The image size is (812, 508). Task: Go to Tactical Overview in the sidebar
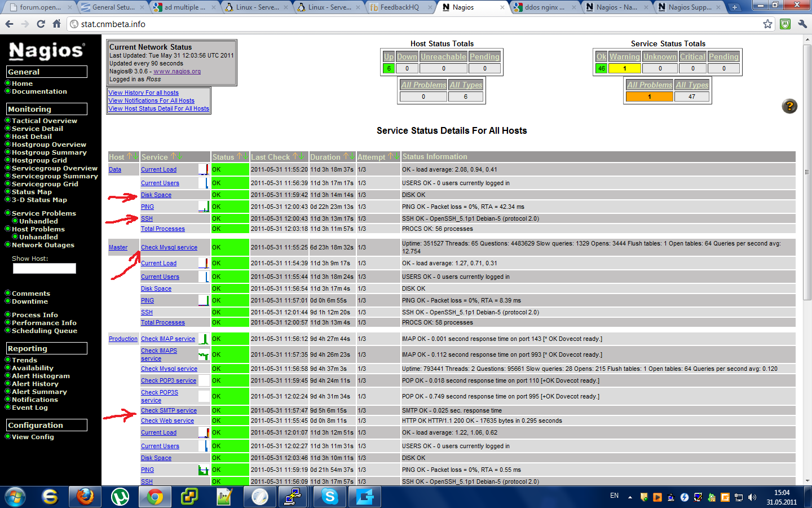[45, 121]
